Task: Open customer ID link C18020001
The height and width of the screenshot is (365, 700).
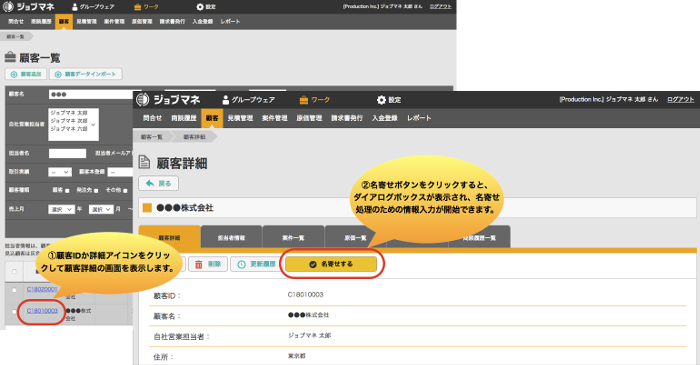Action: 42,290
